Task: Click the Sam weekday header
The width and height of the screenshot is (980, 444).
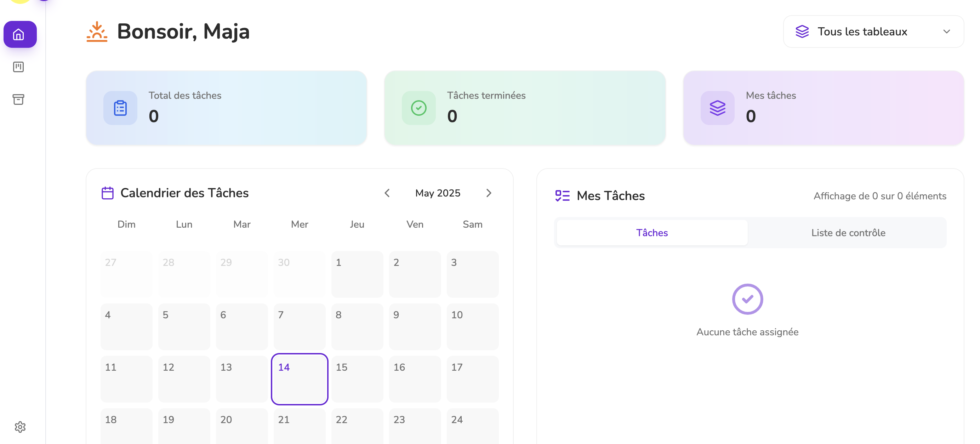Action: click(473, 224)
